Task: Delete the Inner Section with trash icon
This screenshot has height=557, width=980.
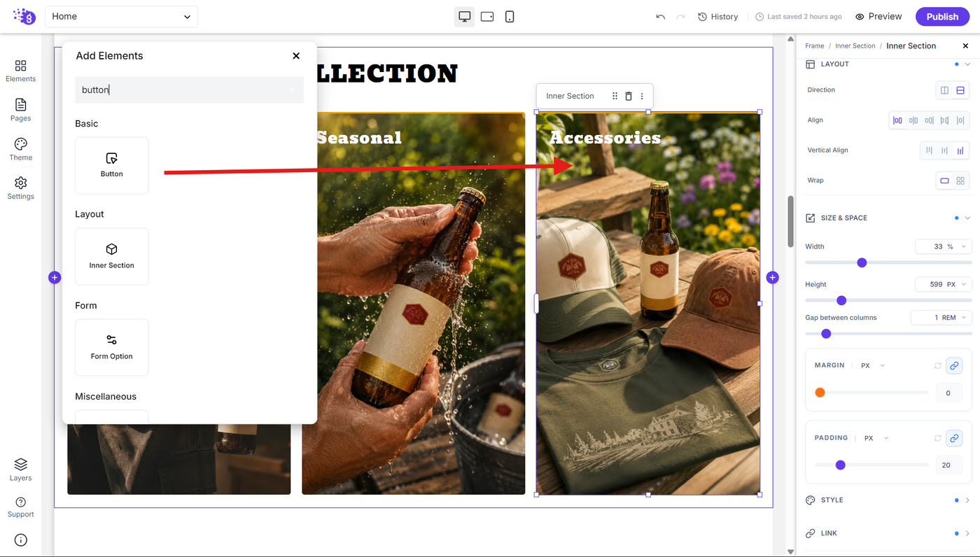Action: coord(628,97)
